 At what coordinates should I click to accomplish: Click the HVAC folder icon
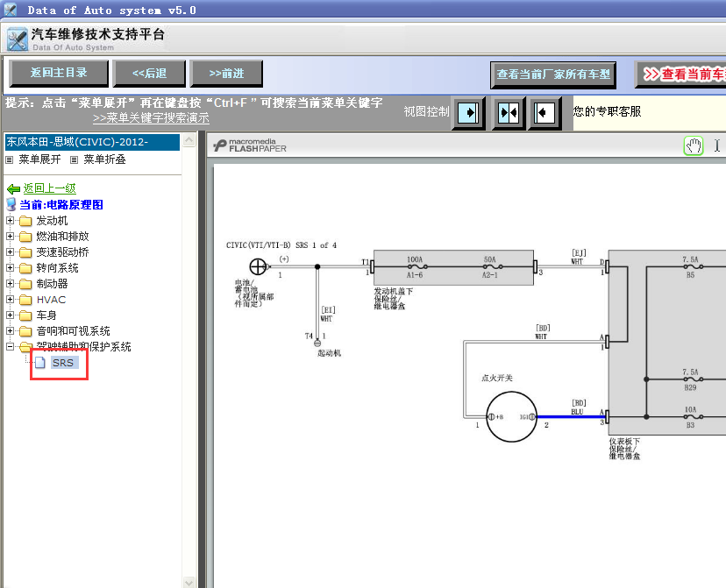(x=25, y=300)
